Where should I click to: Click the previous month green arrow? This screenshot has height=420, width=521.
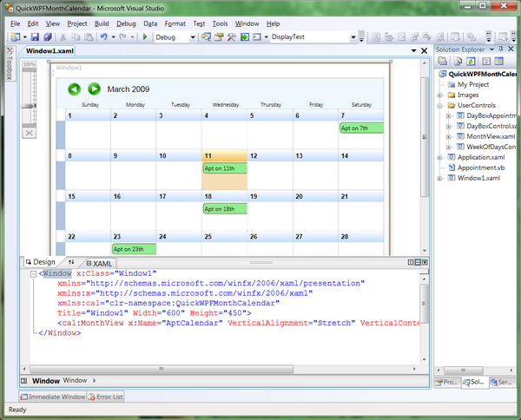tap(75, 89)
